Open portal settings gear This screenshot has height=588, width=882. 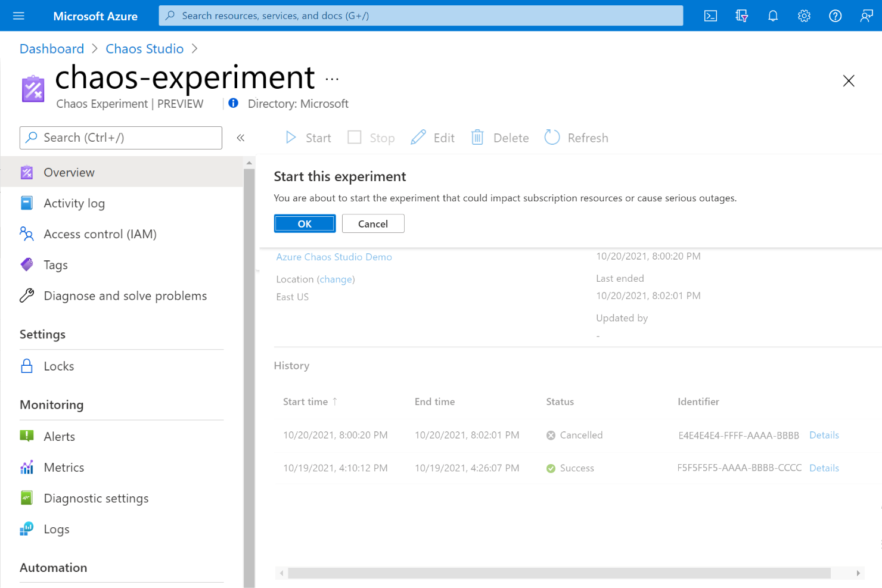804,16
